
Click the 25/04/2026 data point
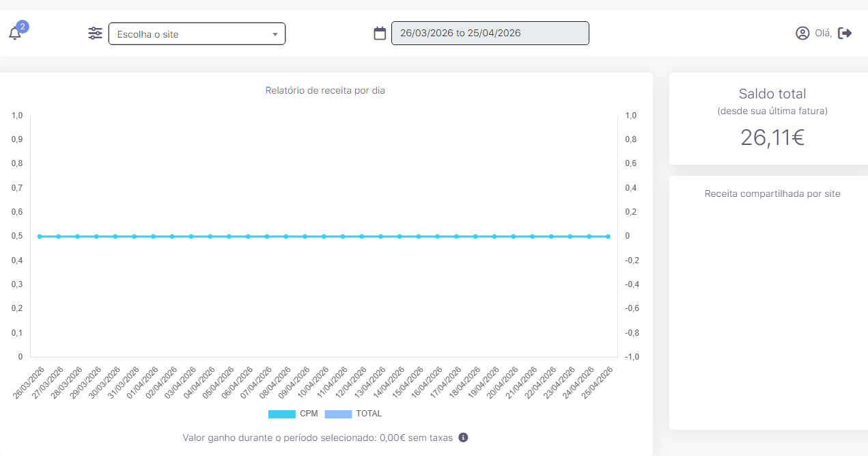[608, 237]
